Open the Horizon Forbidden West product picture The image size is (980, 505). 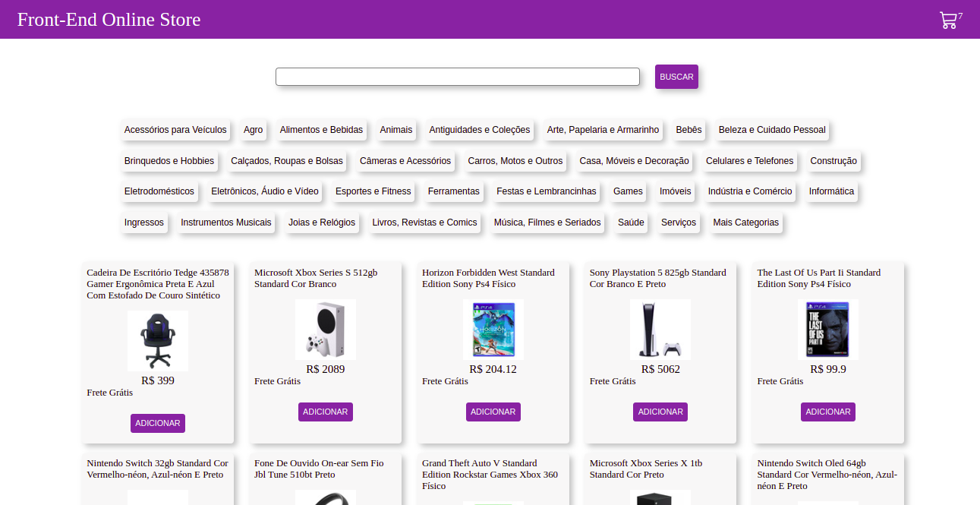493,329
